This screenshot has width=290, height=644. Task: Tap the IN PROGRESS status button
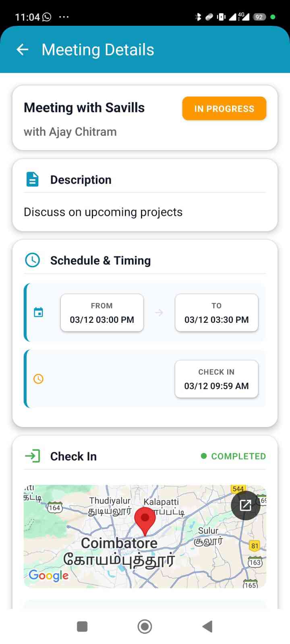pyautogui.click(x=224, y=109)
